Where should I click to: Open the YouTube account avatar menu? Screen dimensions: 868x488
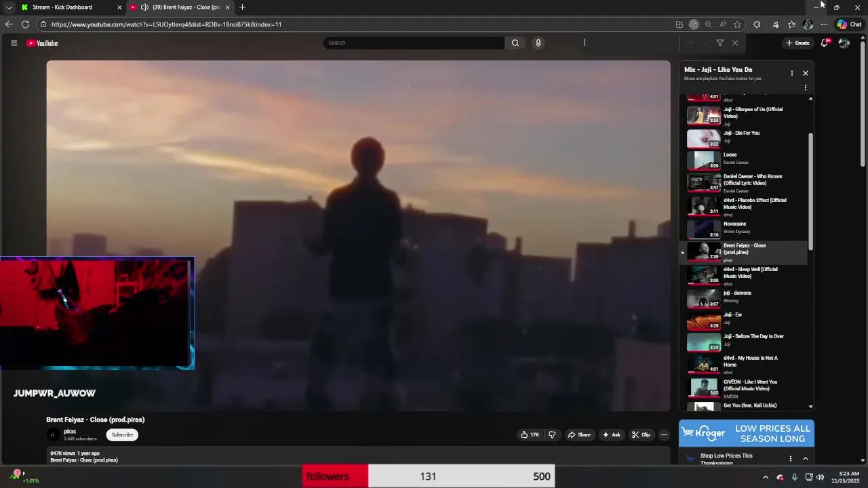[844, 43]
